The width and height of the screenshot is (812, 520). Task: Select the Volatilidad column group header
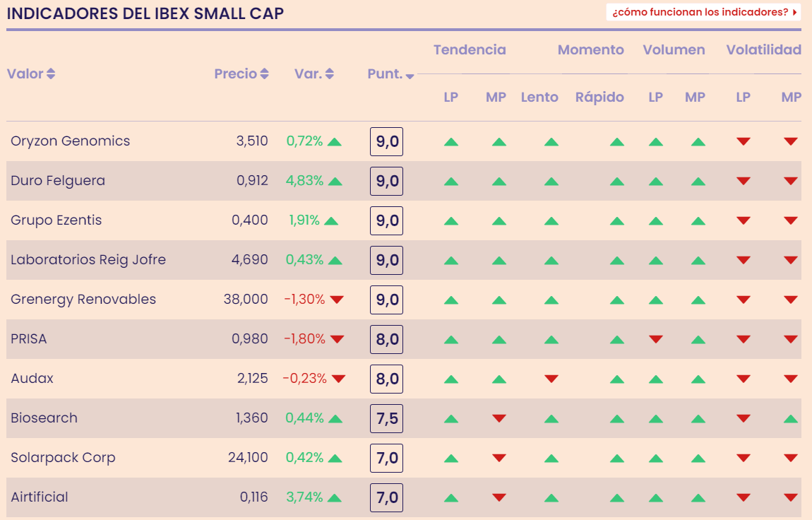[763, 50]
